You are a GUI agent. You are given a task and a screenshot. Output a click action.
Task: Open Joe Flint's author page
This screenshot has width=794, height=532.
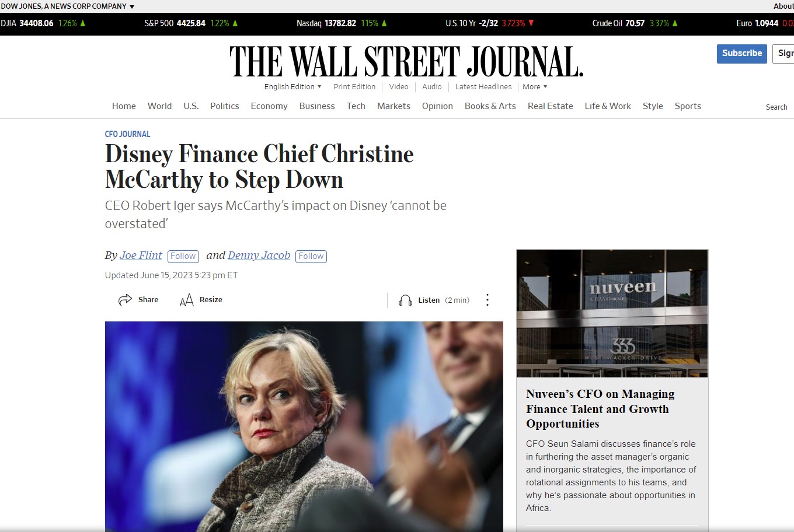click(141, 256)
